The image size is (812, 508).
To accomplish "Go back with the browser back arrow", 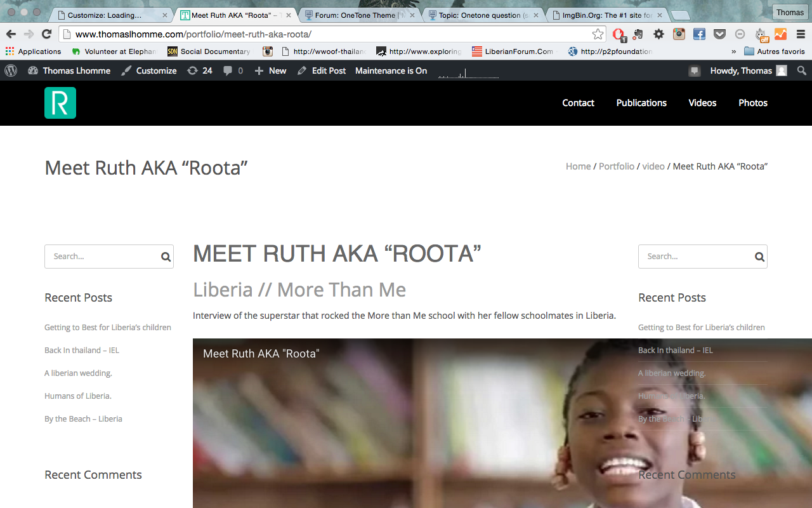I will pyautogui.click(x=11, y=34).
